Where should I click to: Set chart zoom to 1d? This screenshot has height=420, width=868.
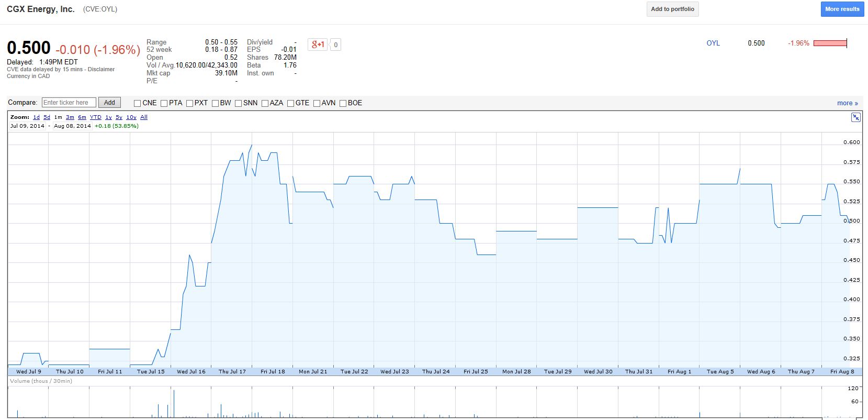coord(36,117)
